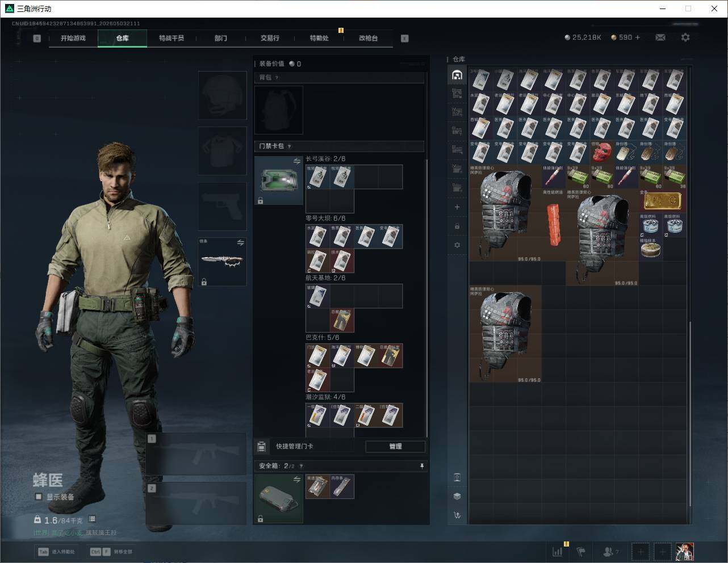Open the bar chart stats icon
The height and width of the screenshot is (563, 728).
[x=558, y=551]
